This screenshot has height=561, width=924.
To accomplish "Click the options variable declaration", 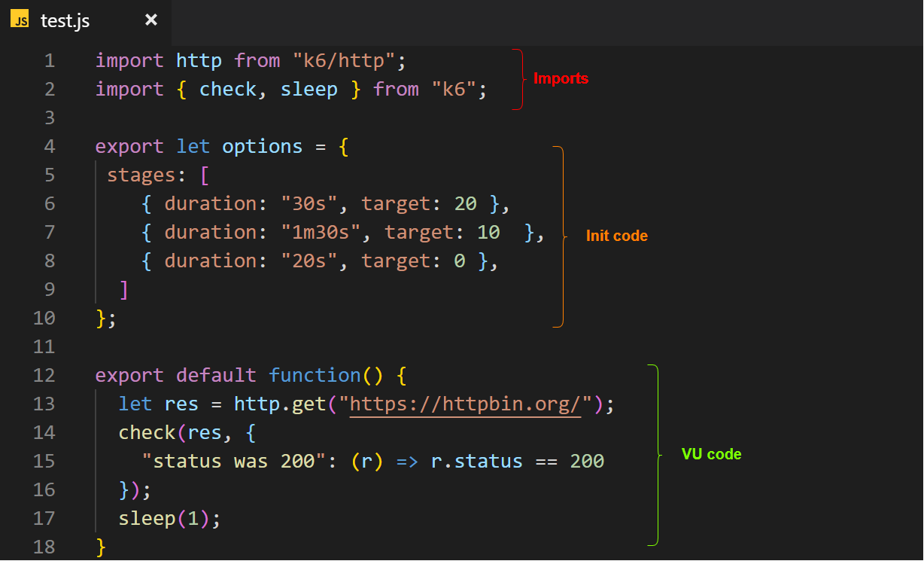I will tap(262, 146).
